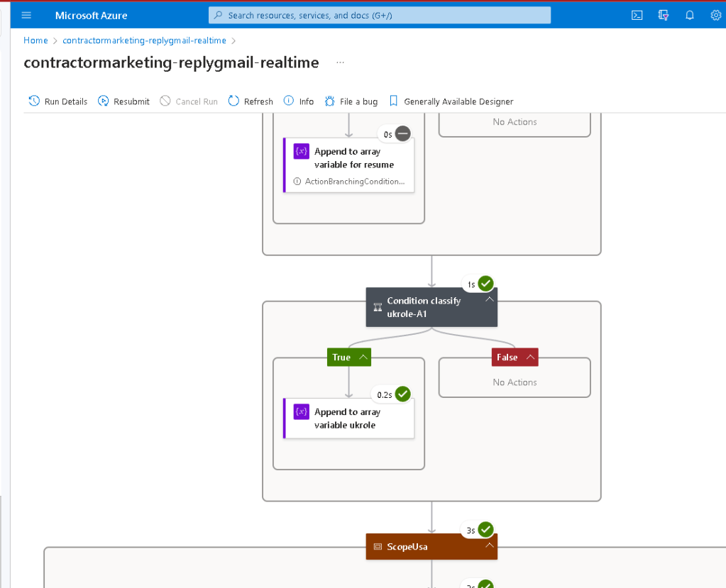Click the Generally Available Designer bookmark icon
The width and height of the screenshot is (726, 588).
[394, 101]
